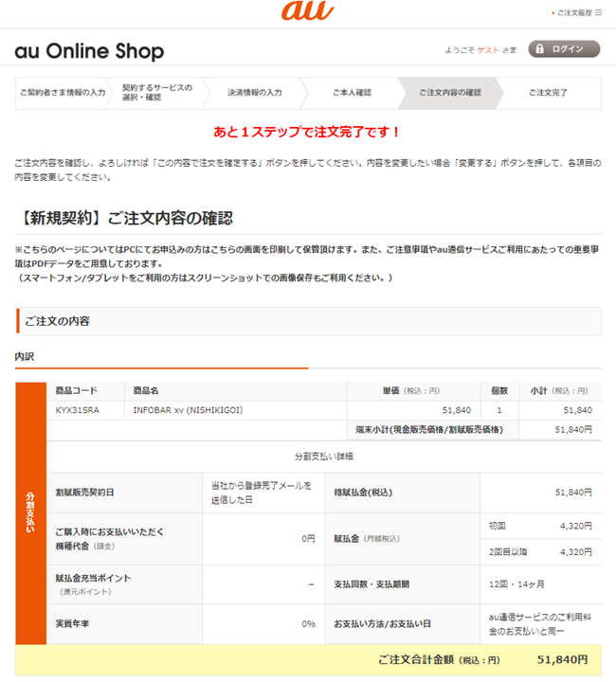Click the 分割支払い orange side label
Viewport: 616px width, 682px height.
tap(31, 513)
